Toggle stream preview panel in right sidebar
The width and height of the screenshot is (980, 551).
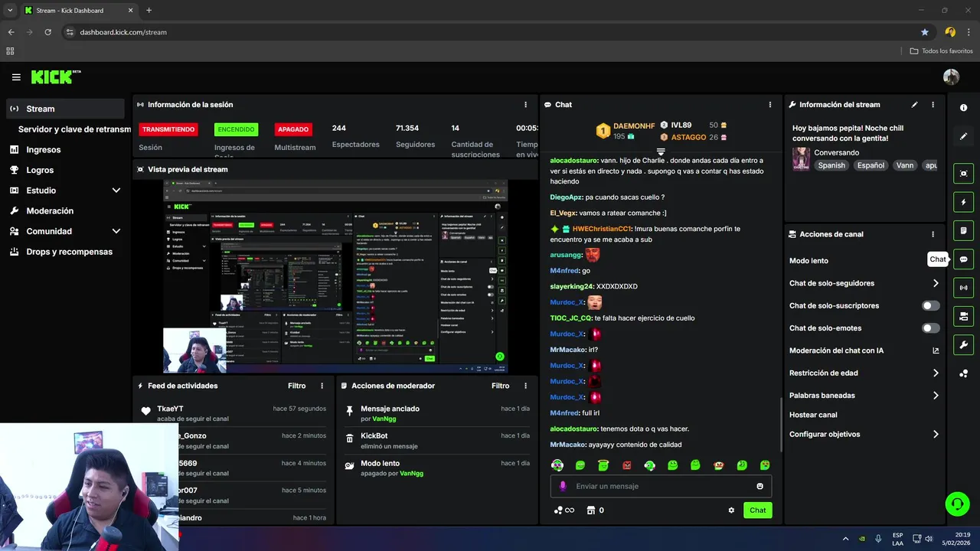click(963, 174)
